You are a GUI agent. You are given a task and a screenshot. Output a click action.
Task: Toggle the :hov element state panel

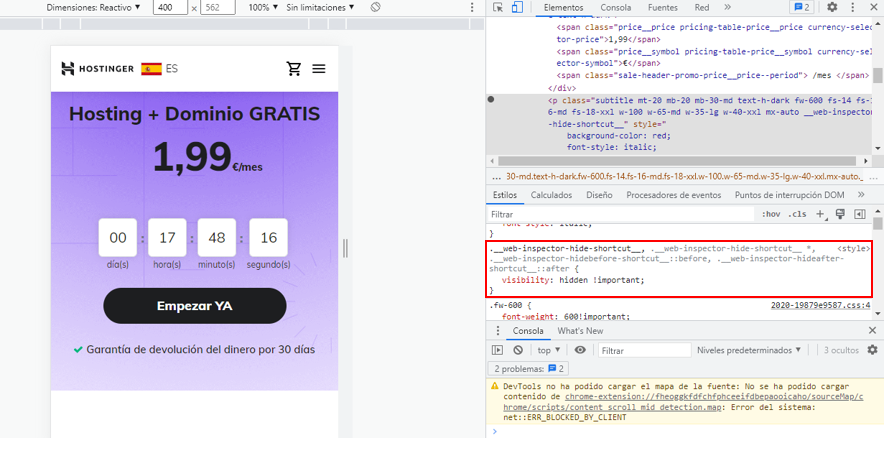coord(771,214)
